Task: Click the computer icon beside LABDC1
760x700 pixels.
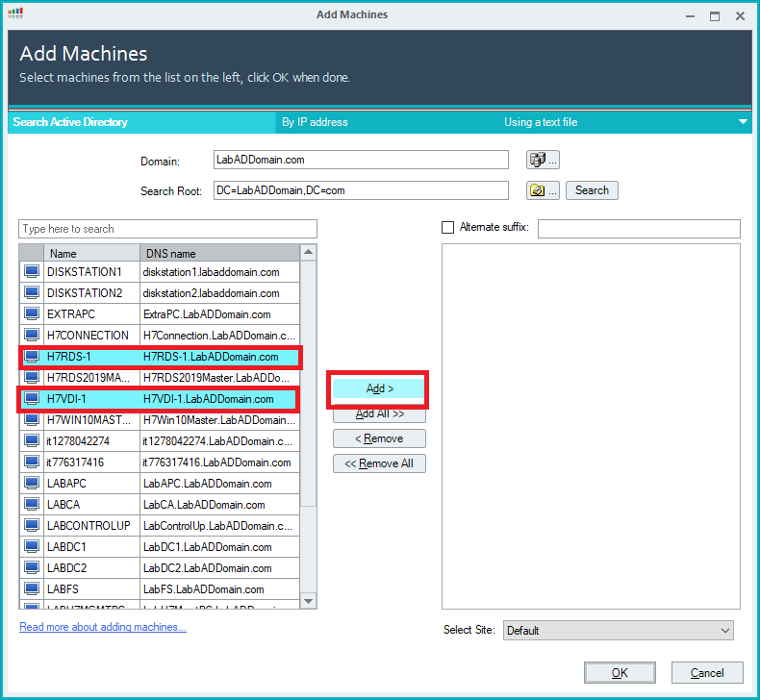Action: [32, 547]
